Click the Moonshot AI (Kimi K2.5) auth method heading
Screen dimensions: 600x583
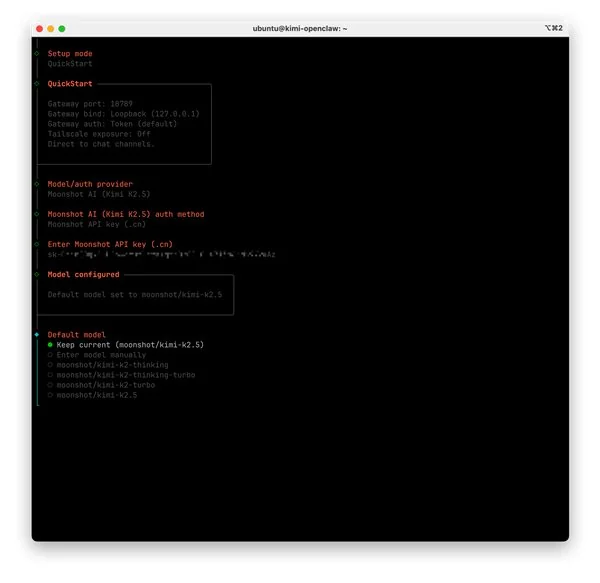pyautogui.click(x=126, y=214)
